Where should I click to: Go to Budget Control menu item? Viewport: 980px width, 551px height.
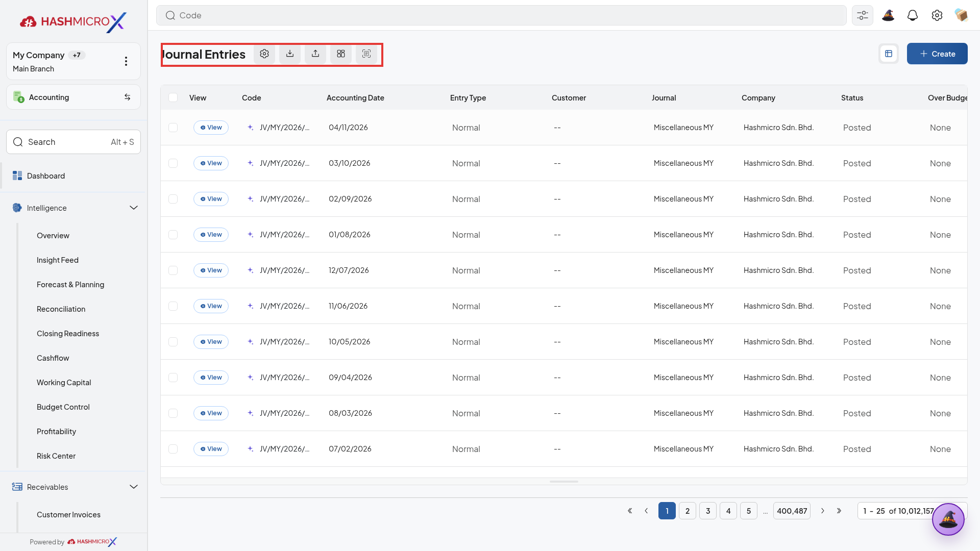(63, 407)
